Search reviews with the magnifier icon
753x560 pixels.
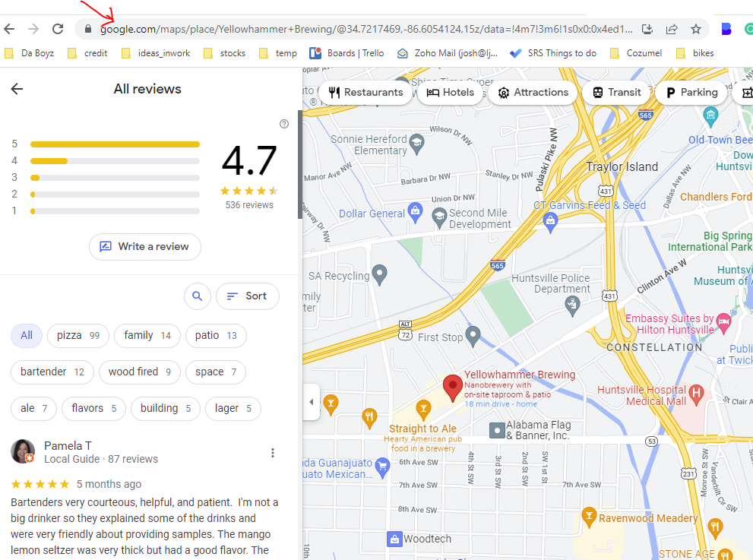[x=198, y=296]
